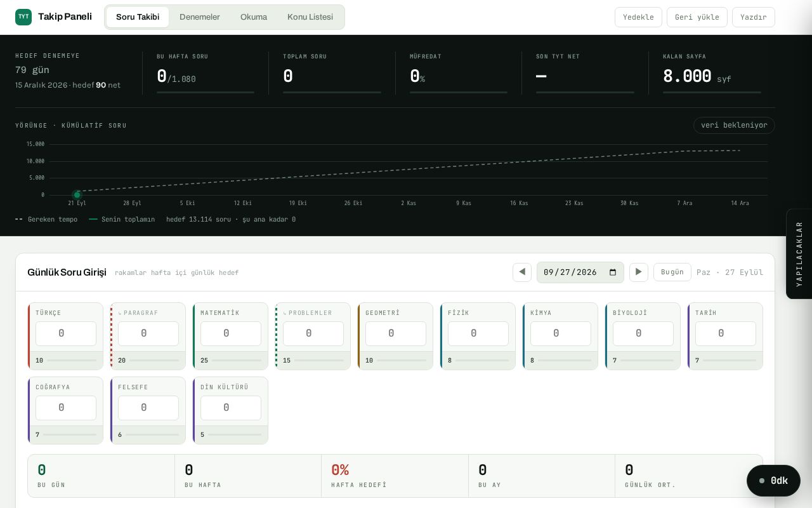Screen dimensions: 812x508
Task: Focus the Paragraf question count field
Action: [x=148, y=333]
